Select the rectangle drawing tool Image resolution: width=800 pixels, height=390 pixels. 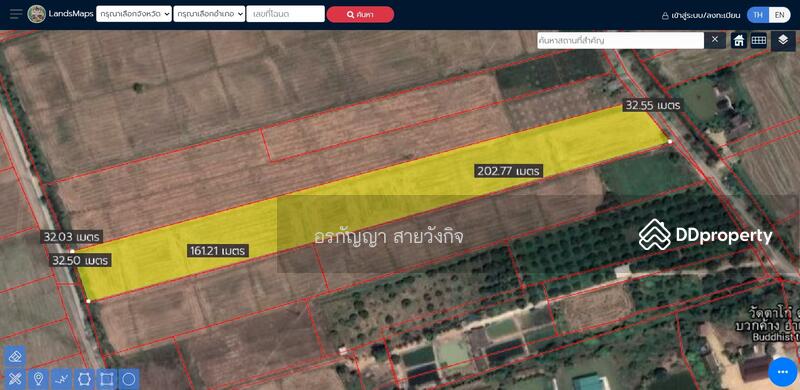pyautogui.click(x=107, y=379)
